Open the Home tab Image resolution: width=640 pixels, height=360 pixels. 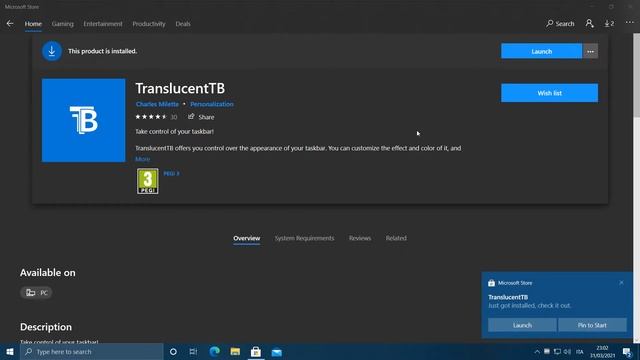(33, 24)
